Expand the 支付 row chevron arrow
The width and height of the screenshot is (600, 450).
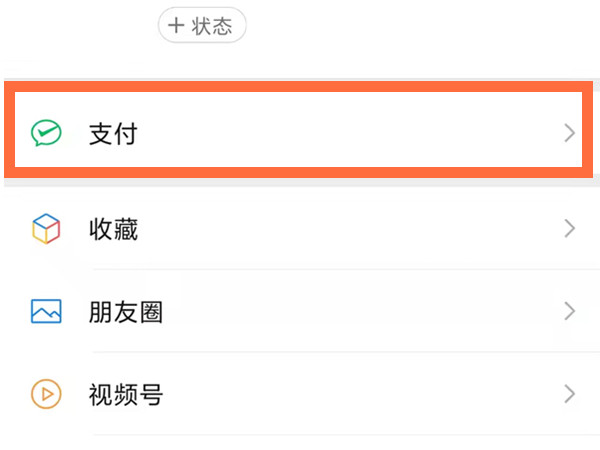coord(569,133)
